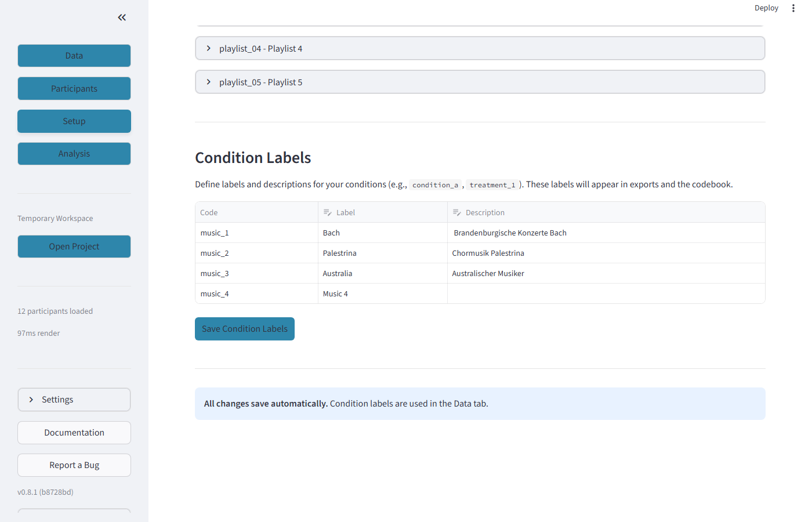Select the music_1 code cell
Screen dimensions: 812x522
coord(257,233)
